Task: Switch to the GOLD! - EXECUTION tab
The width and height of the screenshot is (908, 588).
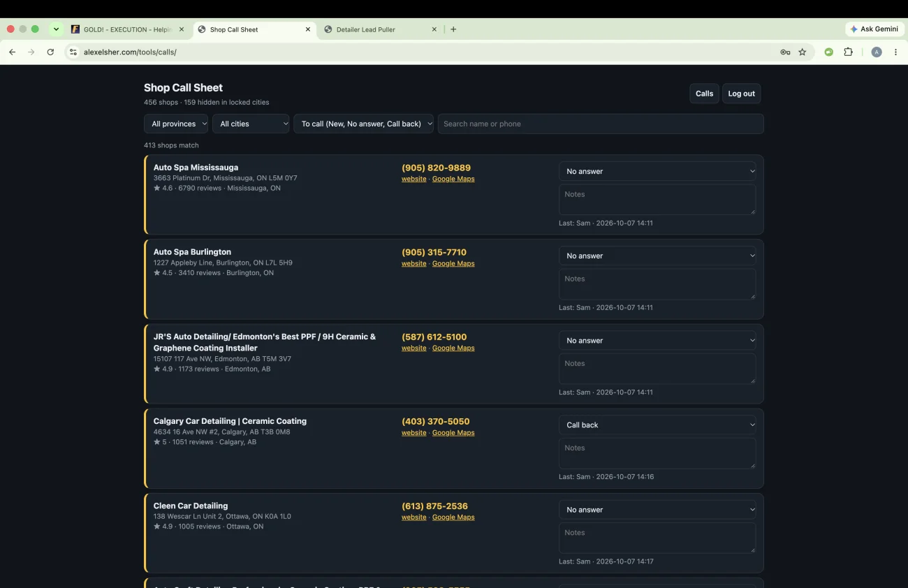Action: point(127,29)
